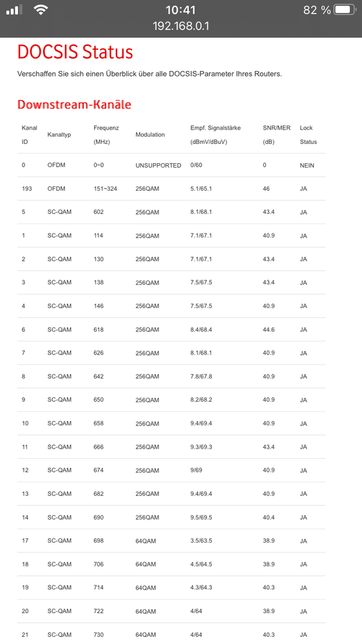
Task: Tap the Kanal ID column header
Action: [29, 135]
